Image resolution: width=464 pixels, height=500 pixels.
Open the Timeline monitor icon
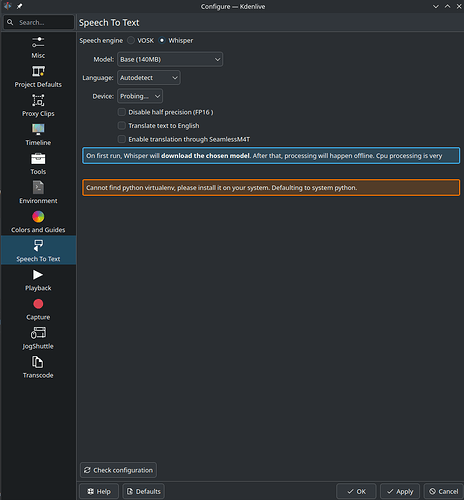[38, 129]
